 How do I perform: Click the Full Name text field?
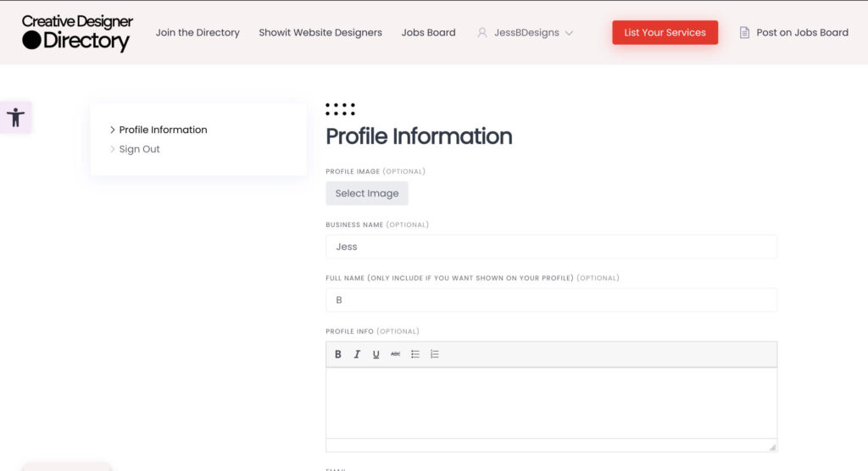(551, 300)
